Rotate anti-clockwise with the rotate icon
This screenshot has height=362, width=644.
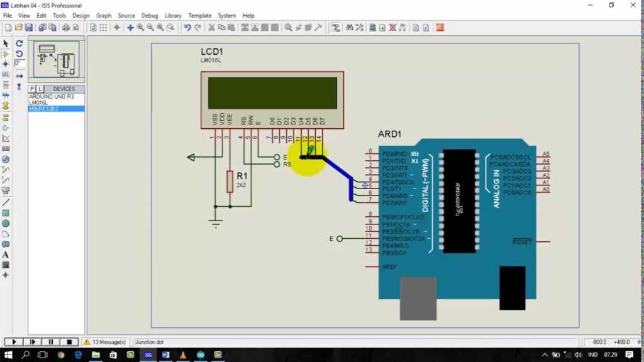[19, 54]
